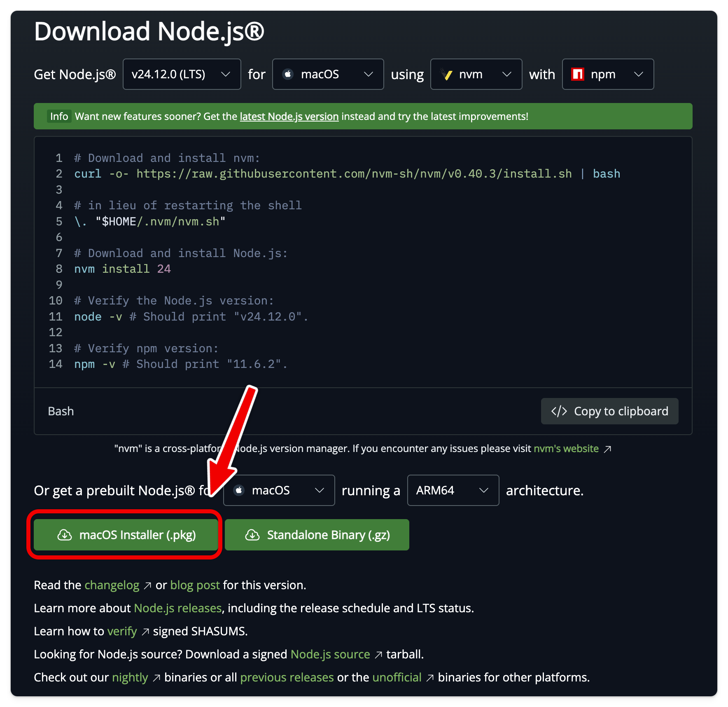Click the '# Verify the Node.js version:' comment
Screen dimensions: 728x707
click(x=174, y=301)
